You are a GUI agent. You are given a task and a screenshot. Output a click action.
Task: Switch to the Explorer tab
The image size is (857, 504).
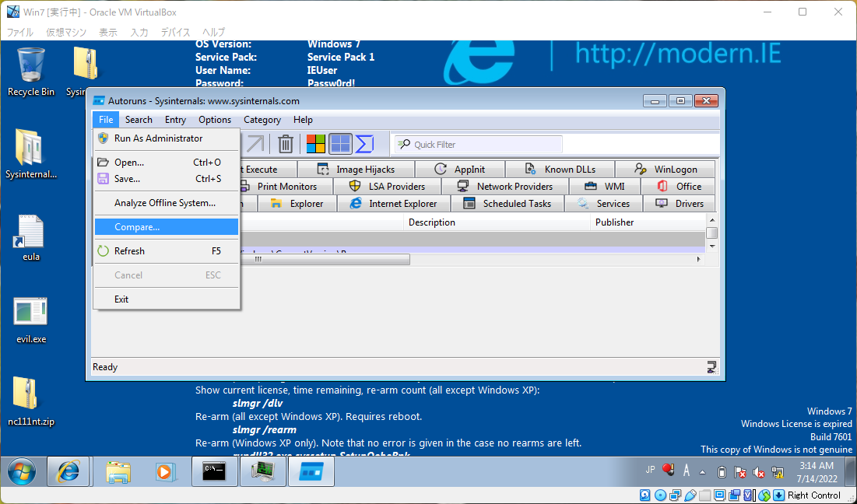point(297,203)
